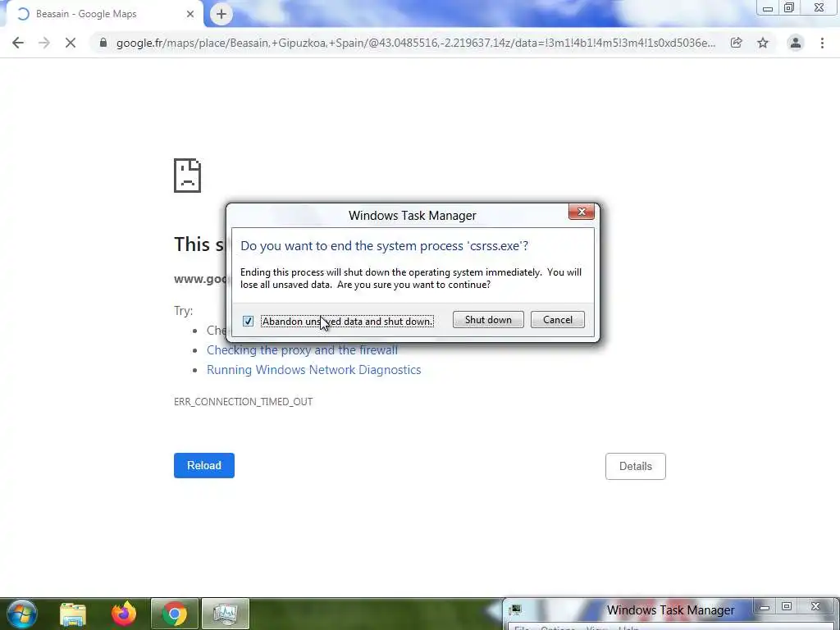Image resolution: width=840 pixels, height=630 pixels.
Task: Click the Shut down button
Action: [488, 320]
